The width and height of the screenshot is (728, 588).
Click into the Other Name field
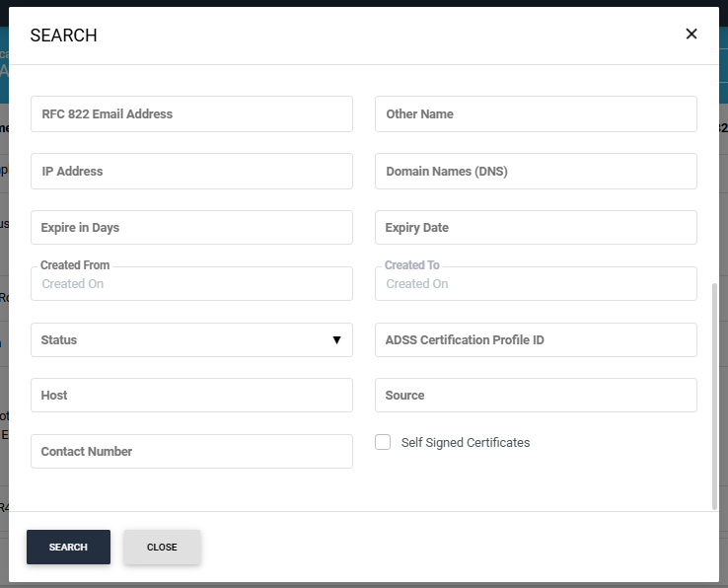[x=536, y=114]
